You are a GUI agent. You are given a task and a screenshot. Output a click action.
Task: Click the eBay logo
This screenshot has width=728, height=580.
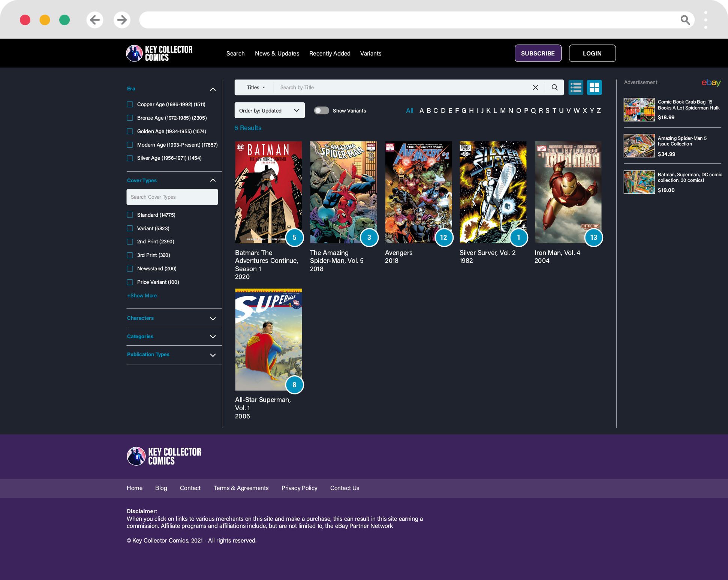(711, 82)
